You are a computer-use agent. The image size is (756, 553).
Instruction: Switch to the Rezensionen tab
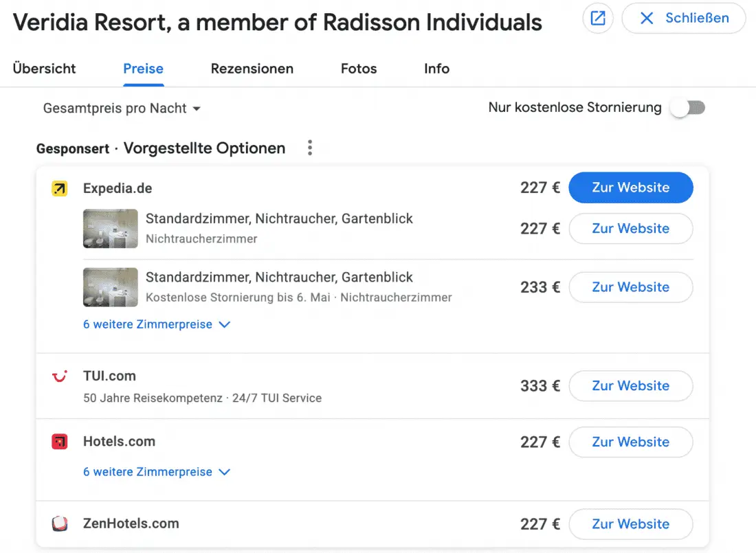[x=252, y=69]
